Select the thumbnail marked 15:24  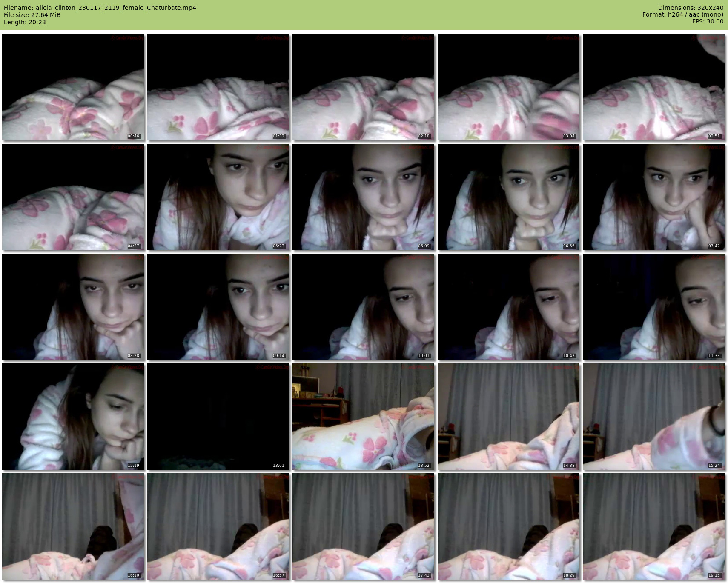point(653,417)
